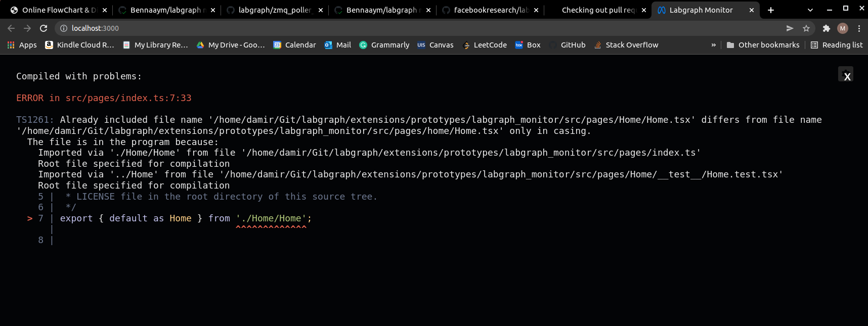Open the Extensions puzzle icon
The width and height of the screenshot is (868, 326).
827,28
